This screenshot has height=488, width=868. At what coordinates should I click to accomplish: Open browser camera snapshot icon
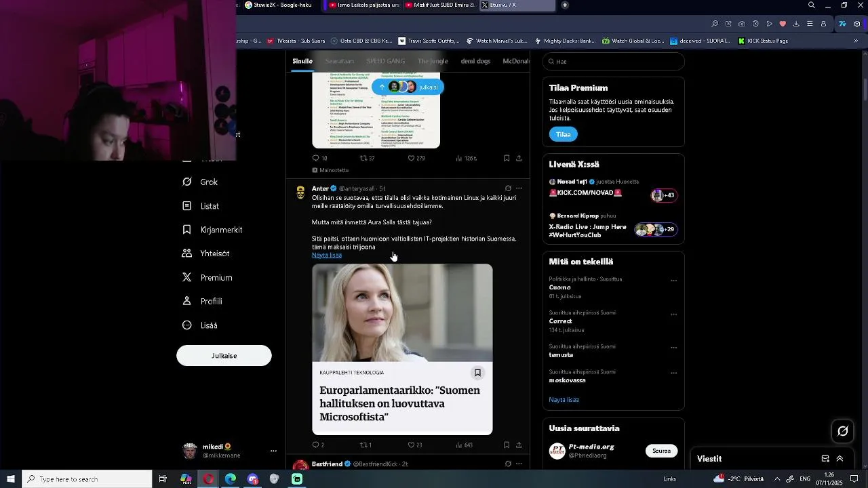[x=742, y=24]
